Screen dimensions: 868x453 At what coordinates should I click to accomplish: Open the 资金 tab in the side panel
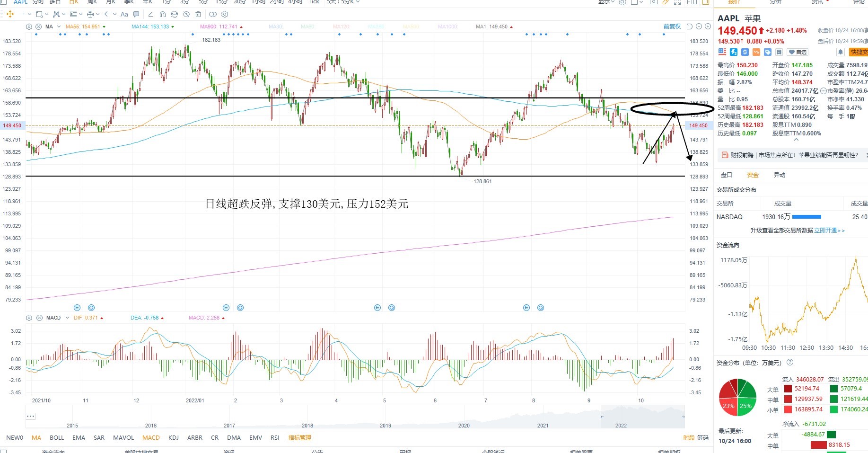753,175
